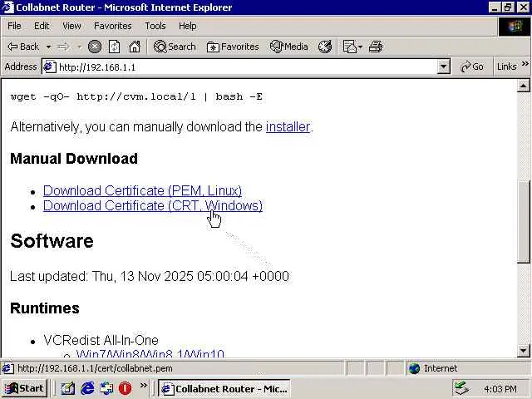Click the wget command text
This screenshot has height=399, width=532.
pyautogui.click(x=136, y=97)
